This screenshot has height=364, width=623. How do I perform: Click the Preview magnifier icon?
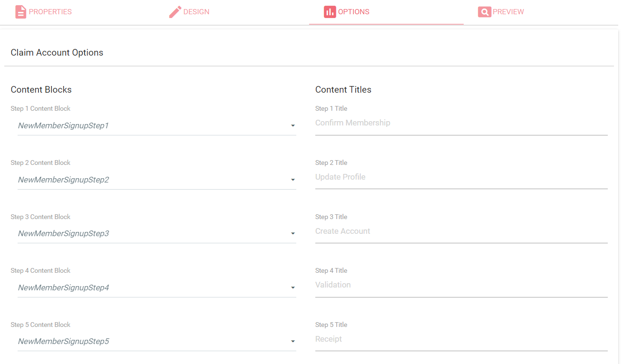coord(484,12)
